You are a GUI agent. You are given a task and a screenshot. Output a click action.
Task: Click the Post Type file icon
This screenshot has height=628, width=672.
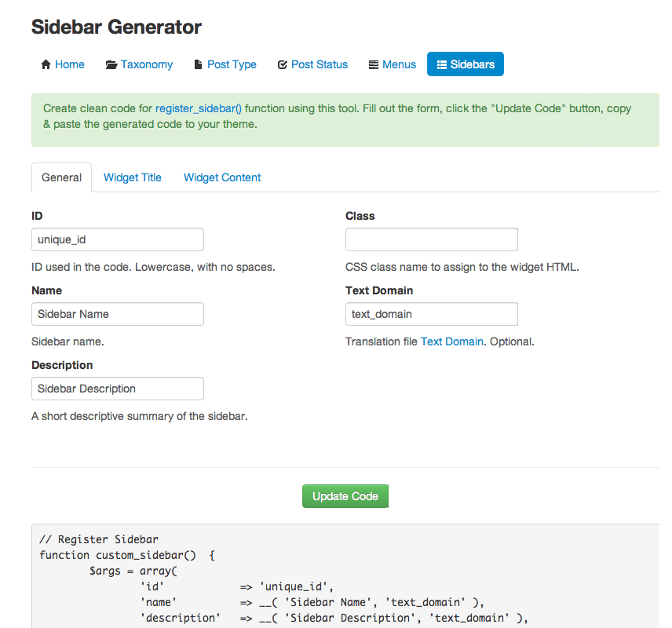pyautogui.click(x=199, y=64)
